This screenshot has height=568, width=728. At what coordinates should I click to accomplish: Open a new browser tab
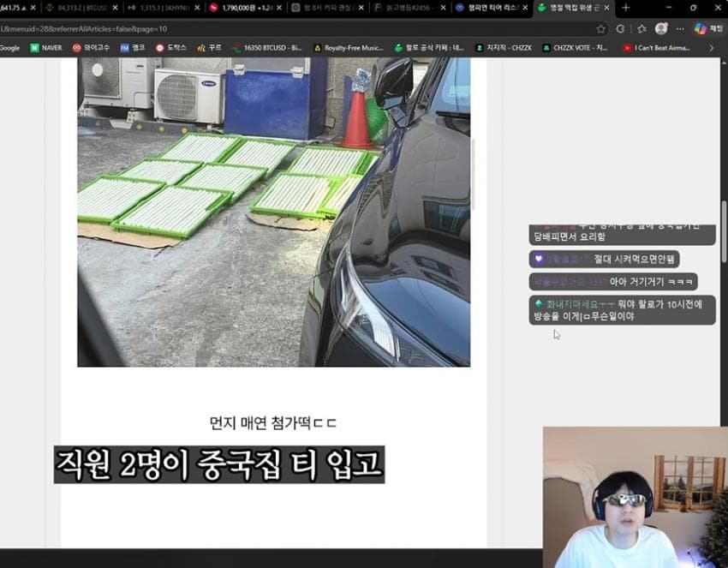625,8
